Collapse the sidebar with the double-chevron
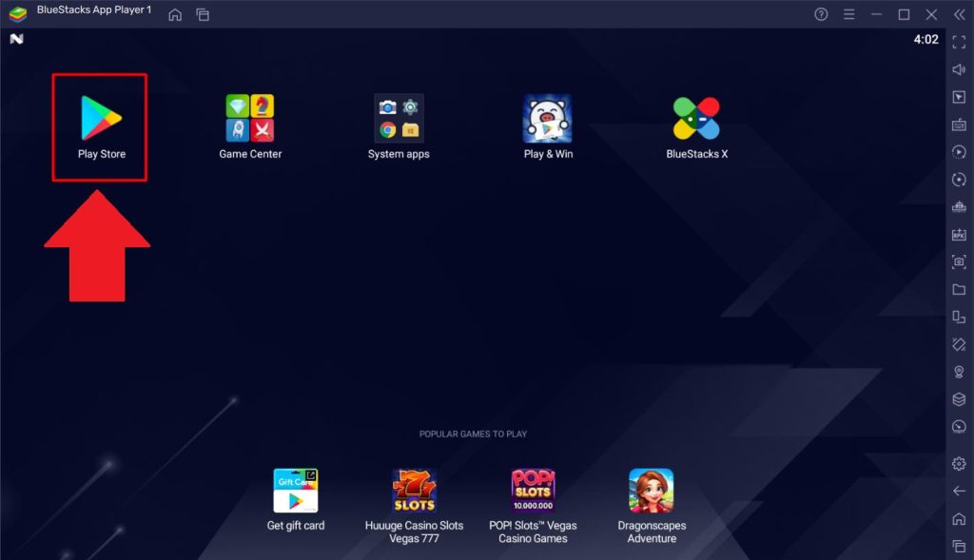974x560 pixels. coord(959,14)
